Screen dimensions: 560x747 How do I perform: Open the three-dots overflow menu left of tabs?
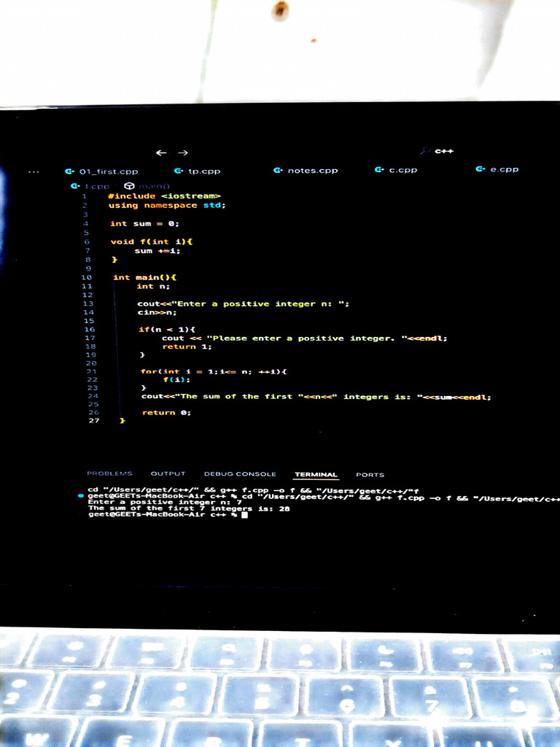(34, 171)
